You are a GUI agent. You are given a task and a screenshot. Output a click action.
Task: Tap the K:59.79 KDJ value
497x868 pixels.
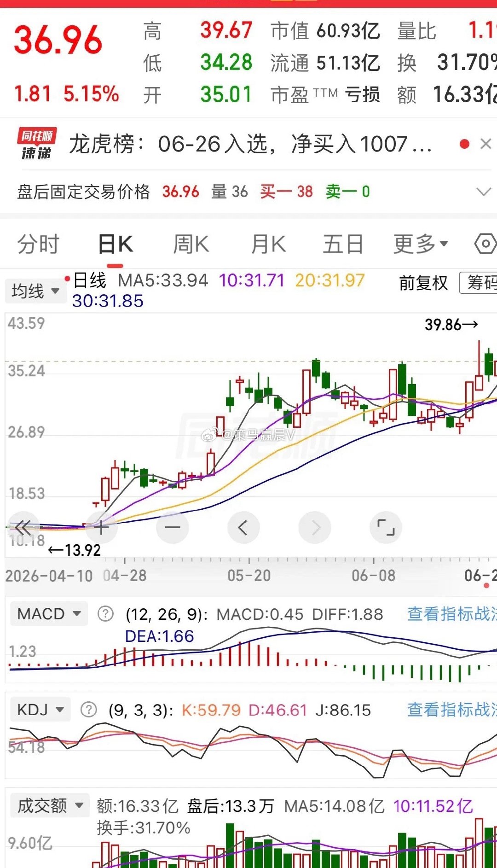tap(211, 710)
